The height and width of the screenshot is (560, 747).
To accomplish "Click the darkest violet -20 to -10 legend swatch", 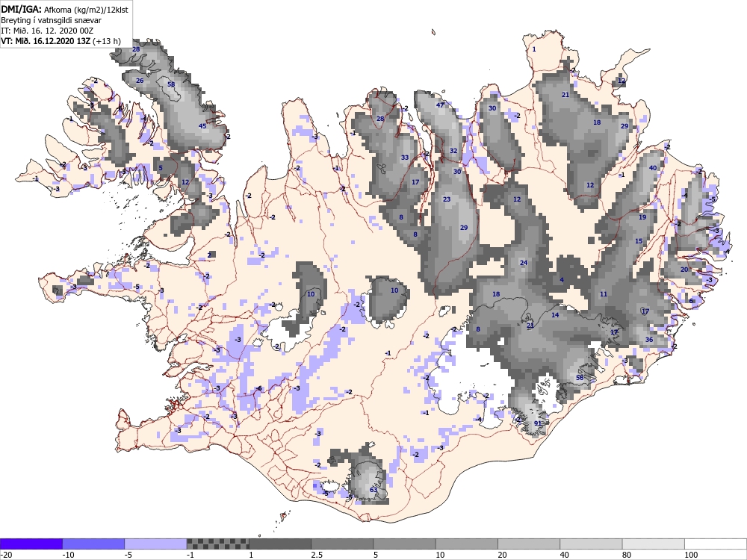I will pyautogui.click(x=31, y=544).
